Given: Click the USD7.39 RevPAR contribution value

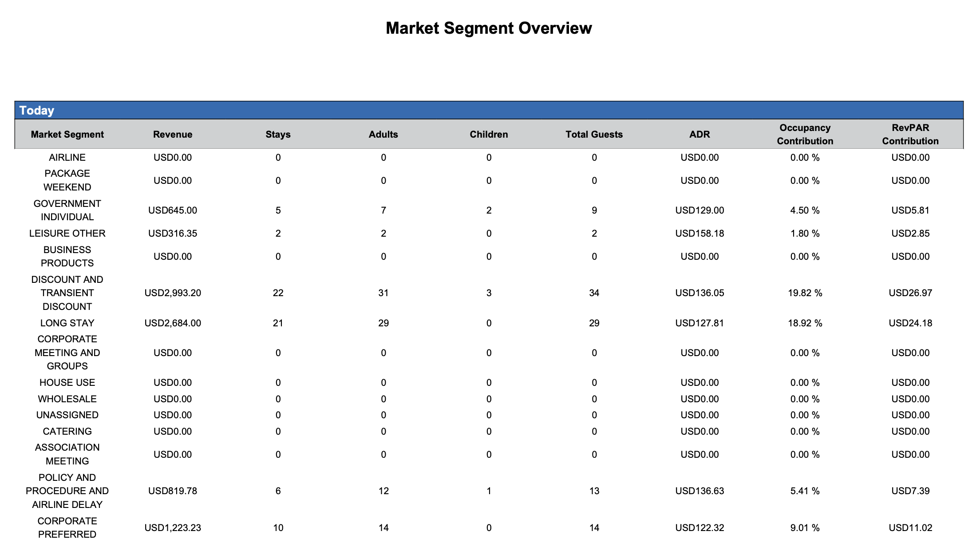Looking at the screenshot, I should point(910,491).
